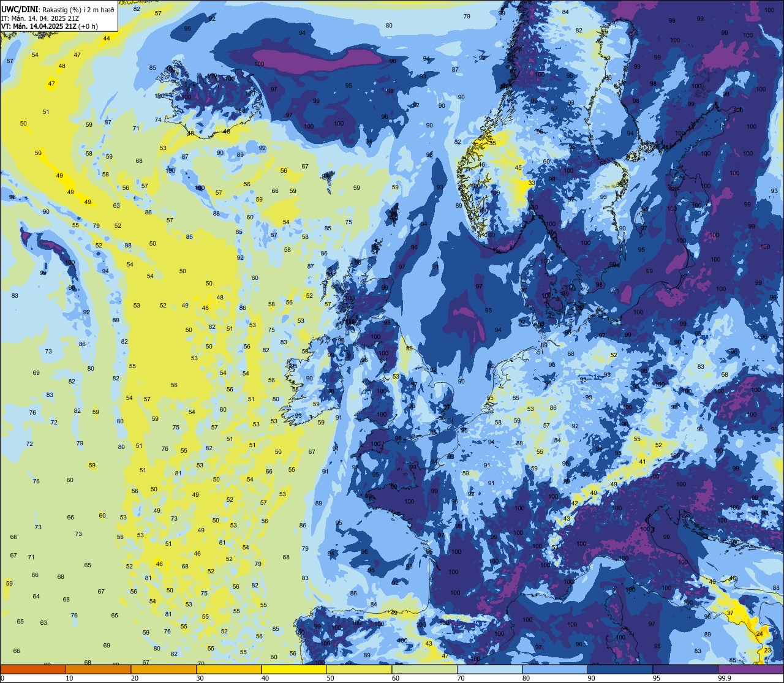Click the 'VT: Mán. 14.04.2025 21Z (+0 h)' line
The height and width of the screenshot is (683, 784).
(x=49, y=26)
